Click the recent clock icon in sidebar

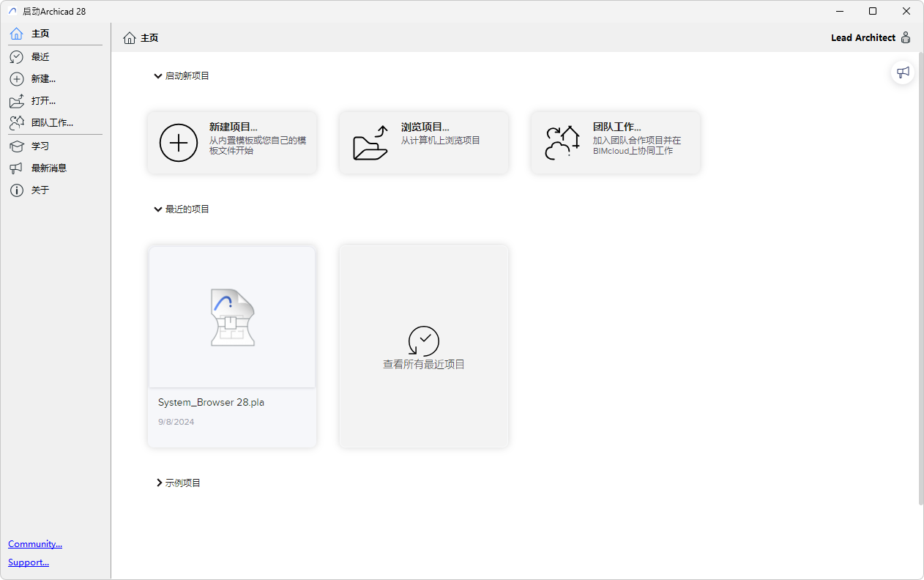click(16, 57)
